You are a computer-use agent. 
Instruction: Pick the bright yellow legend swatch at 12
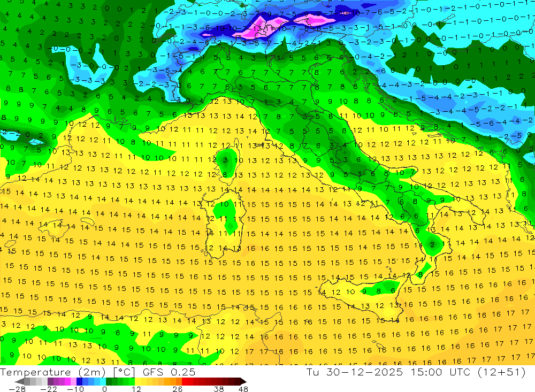click(138, 381)
